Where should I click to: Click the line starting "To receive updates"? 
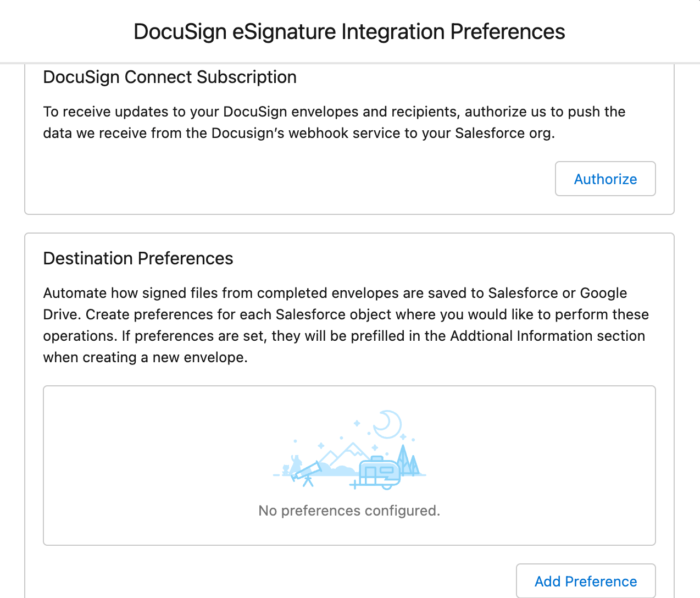(x=334, y=112)
